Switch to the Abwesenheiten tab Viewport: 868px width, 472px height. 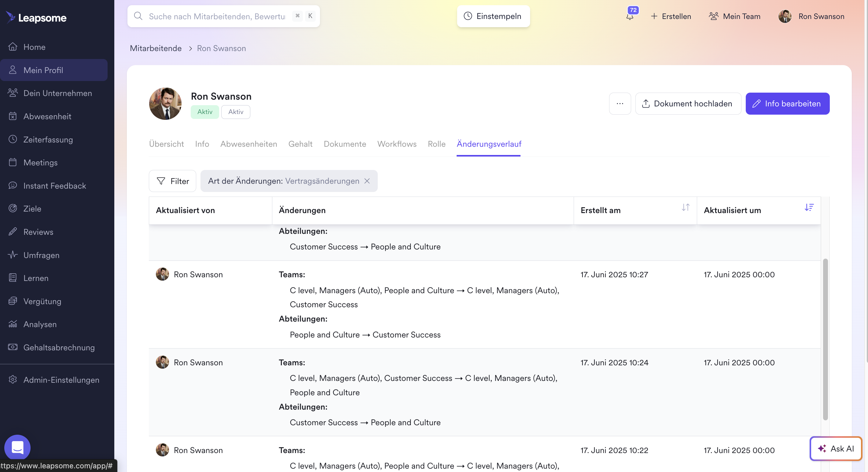[249, 144]
